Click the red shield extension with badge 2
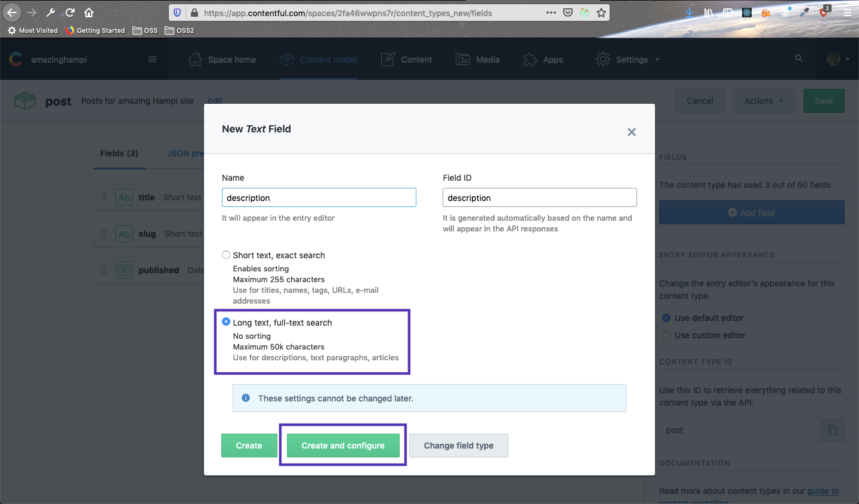 (x=824, y=12)
